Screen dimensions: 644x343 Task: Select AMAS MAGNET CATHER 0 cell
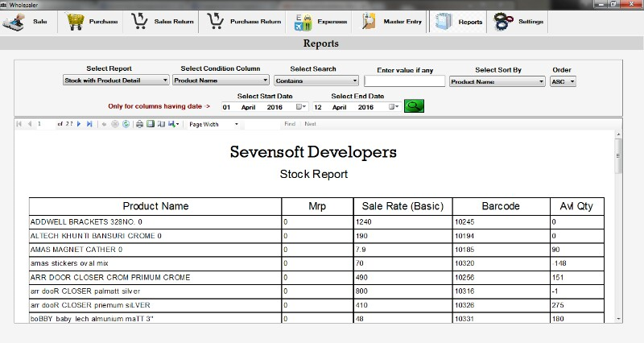[x=155, y=250]
